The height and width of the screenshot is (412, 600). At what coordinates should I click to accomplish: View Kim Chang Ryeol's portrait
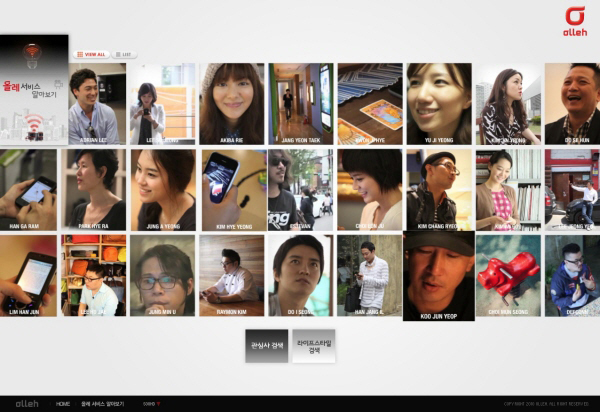coord(438,190)
